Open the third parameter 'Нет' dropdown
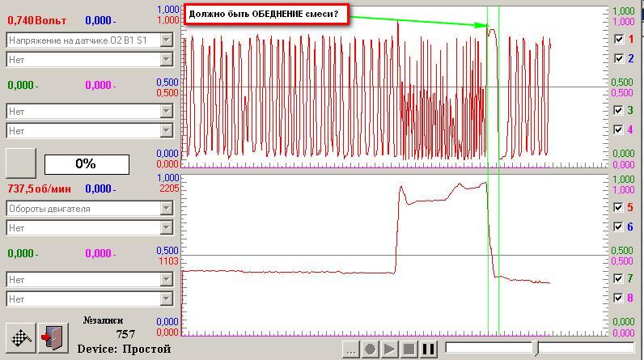Screen dimensions: 644x360 pos(90,112)
